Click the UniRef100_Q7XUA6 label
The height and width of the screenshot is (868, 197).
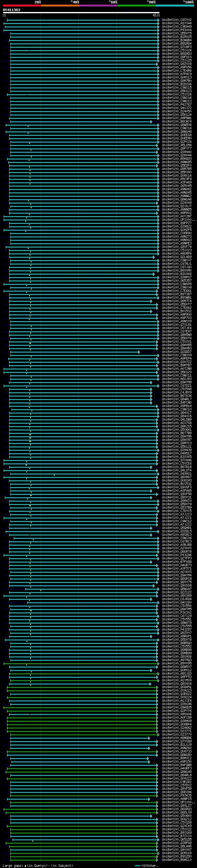pyautogui.click(x=177, y=460)
